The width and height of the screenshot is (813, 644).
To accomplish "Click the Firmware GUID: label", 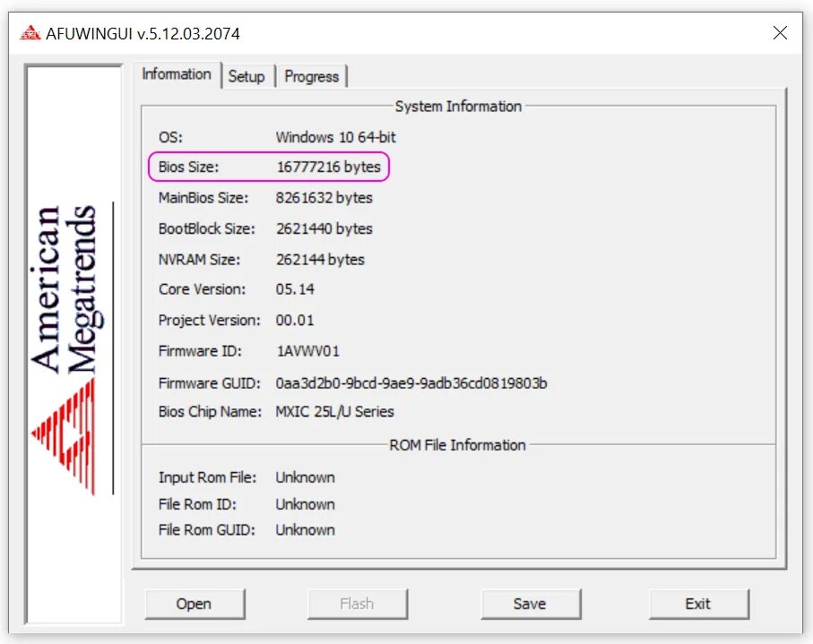I will [x=210, y=383].
